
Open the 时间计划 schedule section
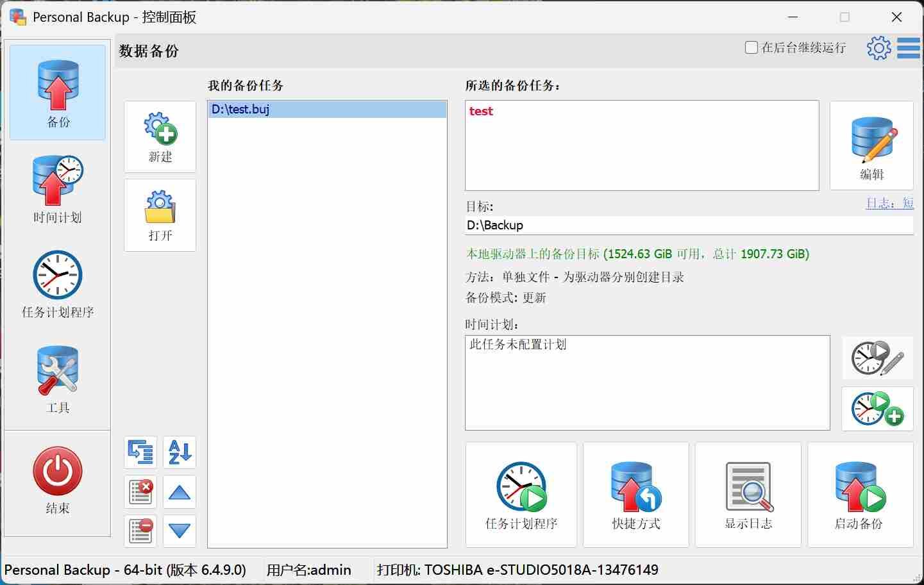point(58,188)
